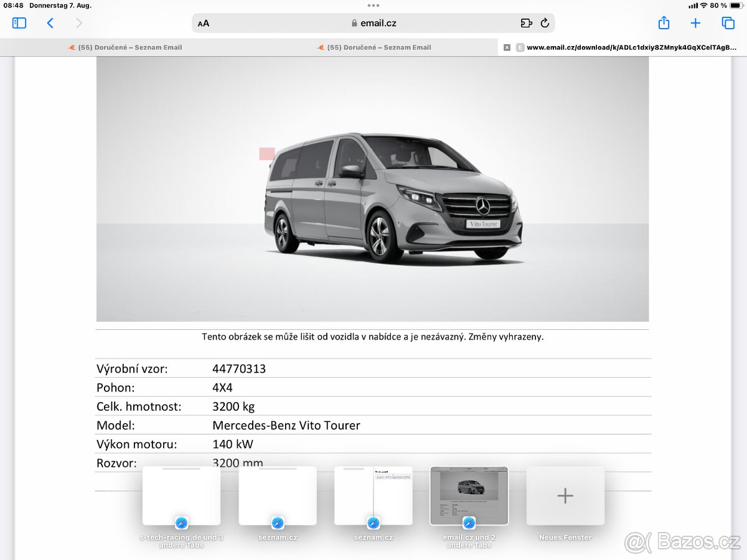Switch to first Doručené – Seznam Email tab

125,47
